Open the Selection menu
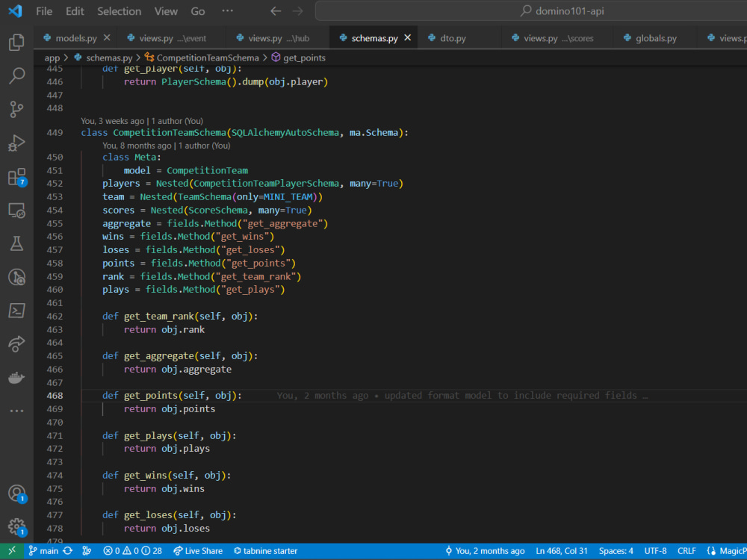Screen dimensions: 747x560 119,11
